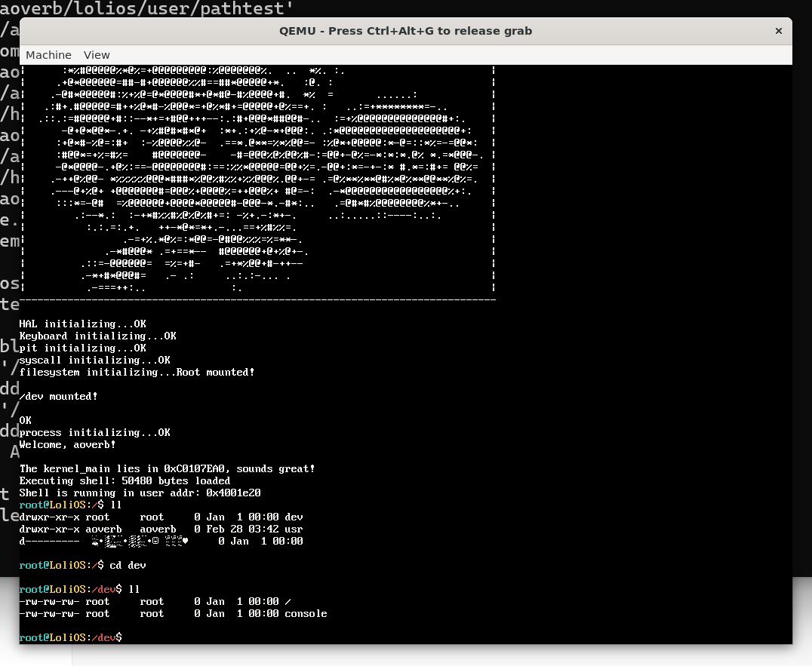The image size is (812, 666).
Task: Click the QEMU window title bar
Action: (x=405, y=31)
